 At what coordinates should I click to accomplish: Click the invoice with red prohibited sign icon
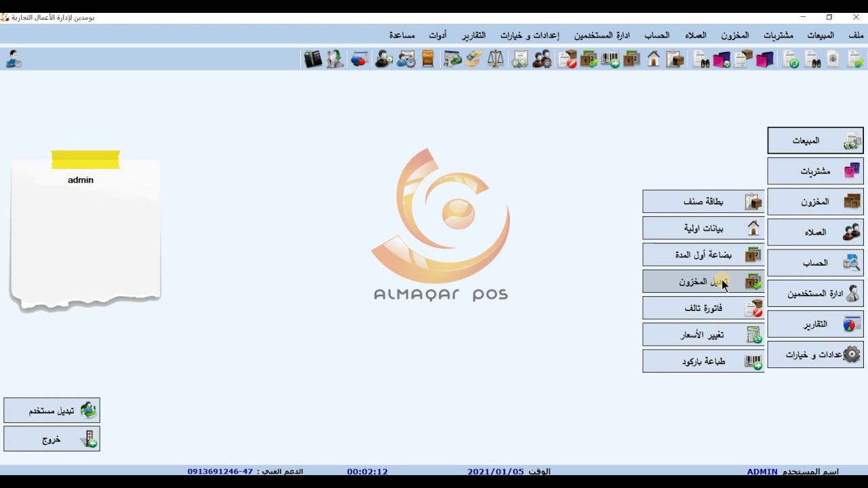coord(567,60)
